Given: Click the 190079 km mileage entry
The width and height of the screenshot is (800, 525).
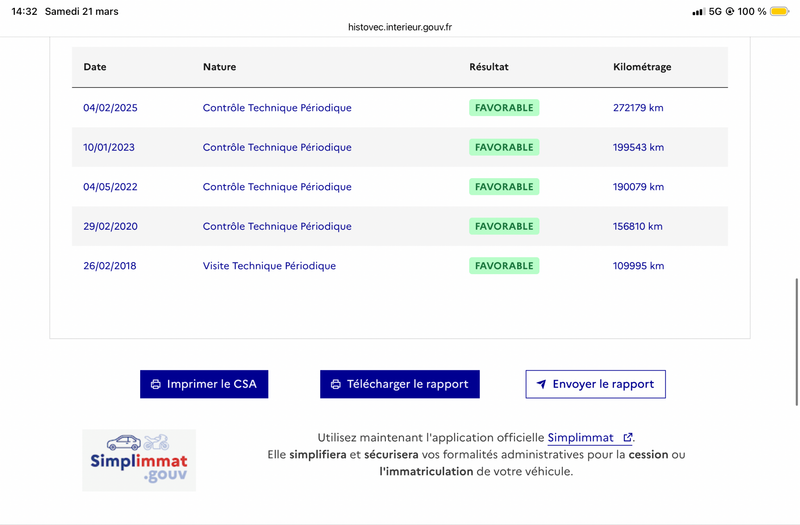Looking at the screenshot, I should 638,187.
